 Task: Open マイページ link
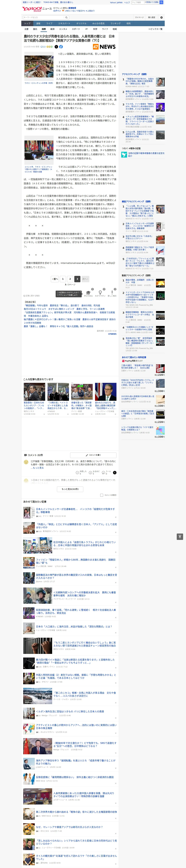tap(139, 17)
